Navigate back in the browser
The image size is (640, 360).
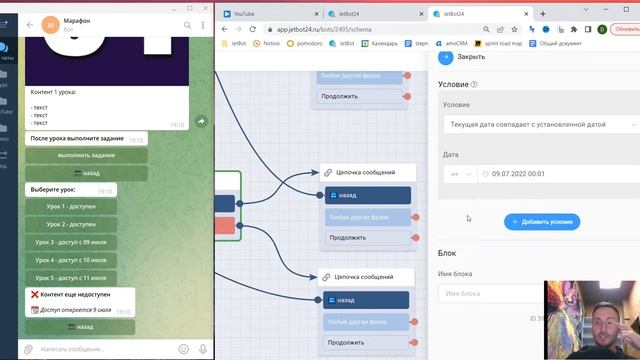click(224, 29)
